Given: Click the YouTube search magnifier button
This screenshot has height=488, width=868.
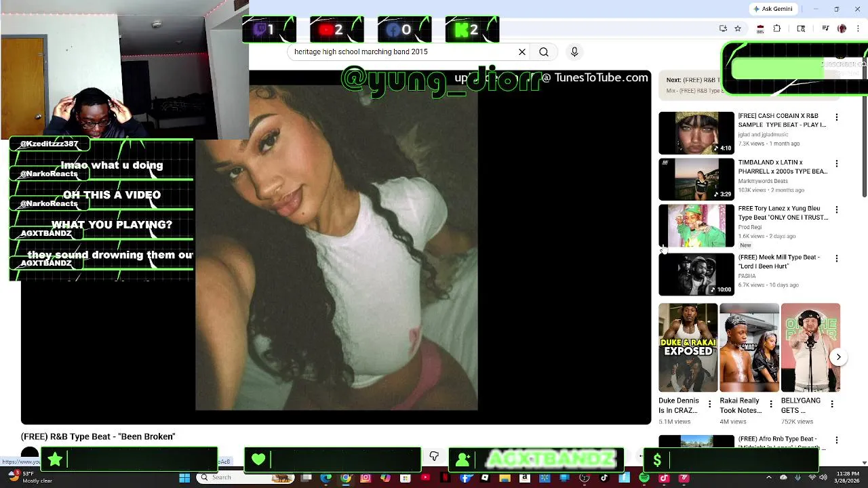Looking at the screenshot, I should [544, 52].
